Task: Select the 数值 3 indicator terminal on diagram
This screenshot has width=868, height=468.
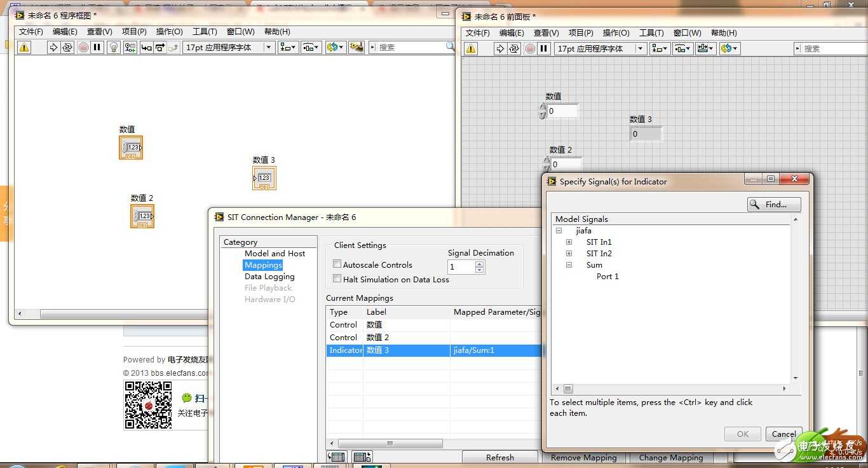Action: [x=264, y=178]
